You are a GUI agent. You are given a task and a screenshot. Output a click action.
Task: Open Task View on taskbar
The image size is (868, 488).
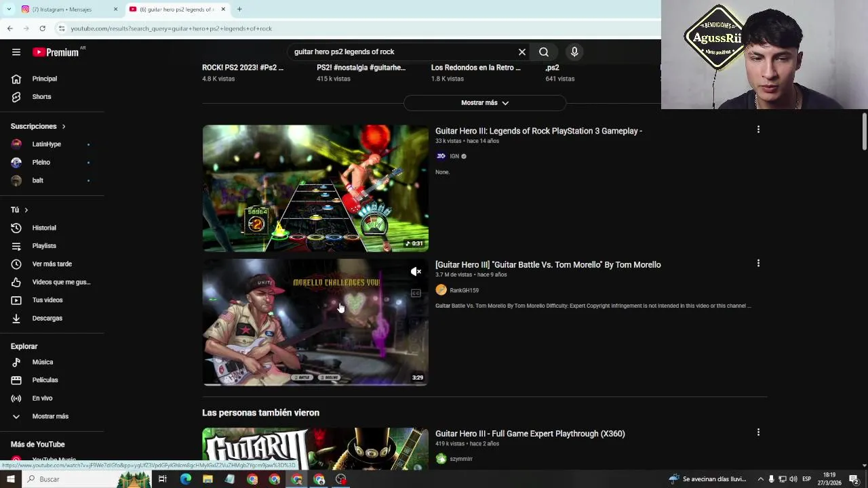coord(163,479)
